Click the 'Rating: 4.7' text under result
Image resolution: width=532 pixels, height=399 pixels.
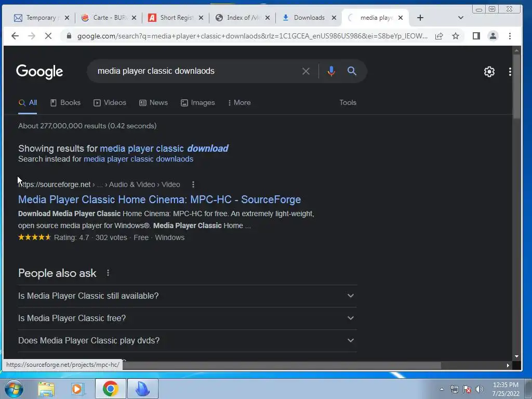(x=71, y=237)
